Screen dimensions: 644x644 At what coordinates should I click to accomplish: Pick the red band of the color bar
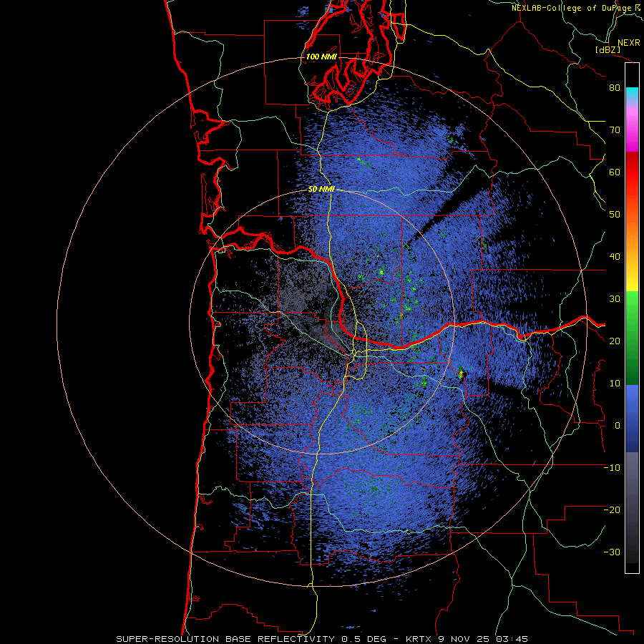[x=632, y=172]
